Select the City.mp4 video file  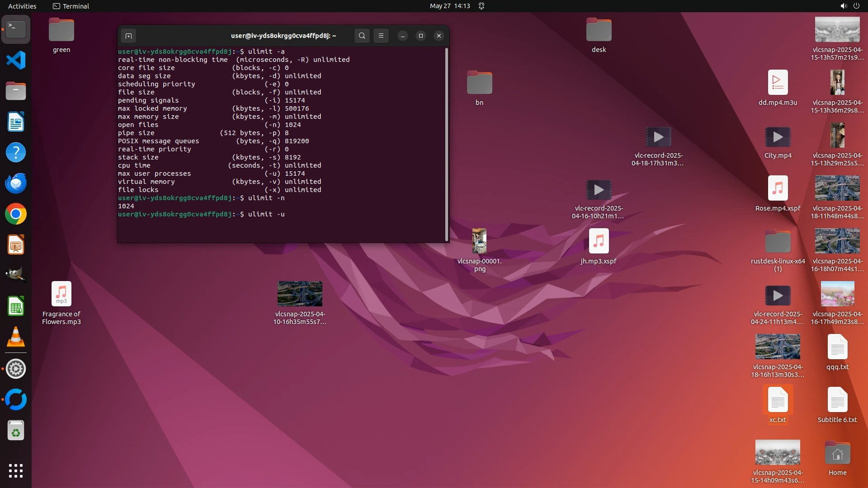click(778, 137)
